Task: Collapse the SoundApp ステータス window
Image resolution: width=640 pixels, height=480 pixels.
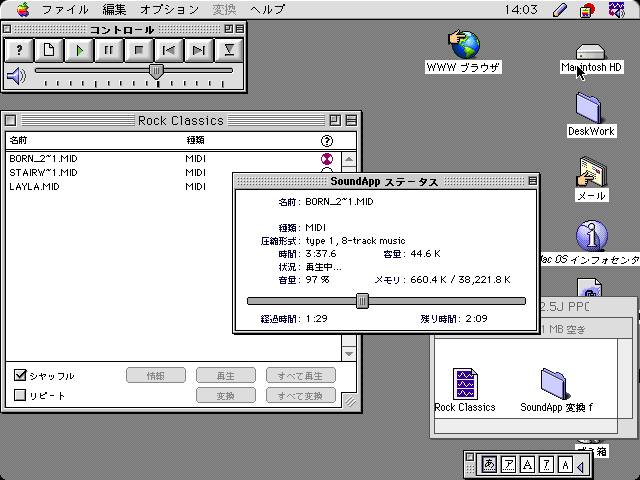Action: [x=532, y=181]
